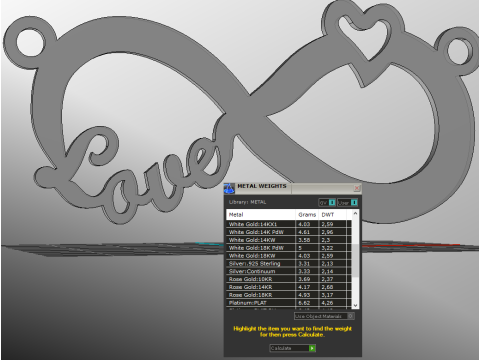
Task: Click the right jump ring loop
Action: pyautogui.click(x=459, y=50)
